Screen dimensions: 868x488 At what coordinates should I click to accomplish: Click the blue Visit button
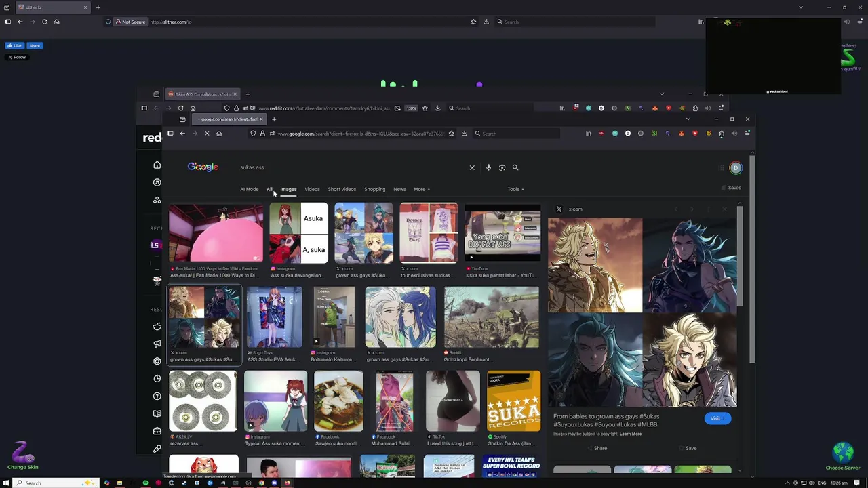click(x=717, y=418)
